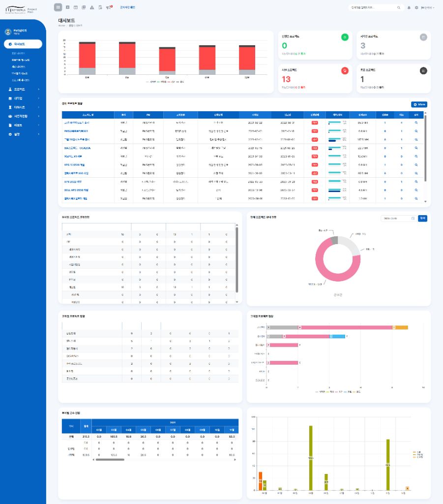Open 프로젝트 대시보드 submenu item

point(21,60)
